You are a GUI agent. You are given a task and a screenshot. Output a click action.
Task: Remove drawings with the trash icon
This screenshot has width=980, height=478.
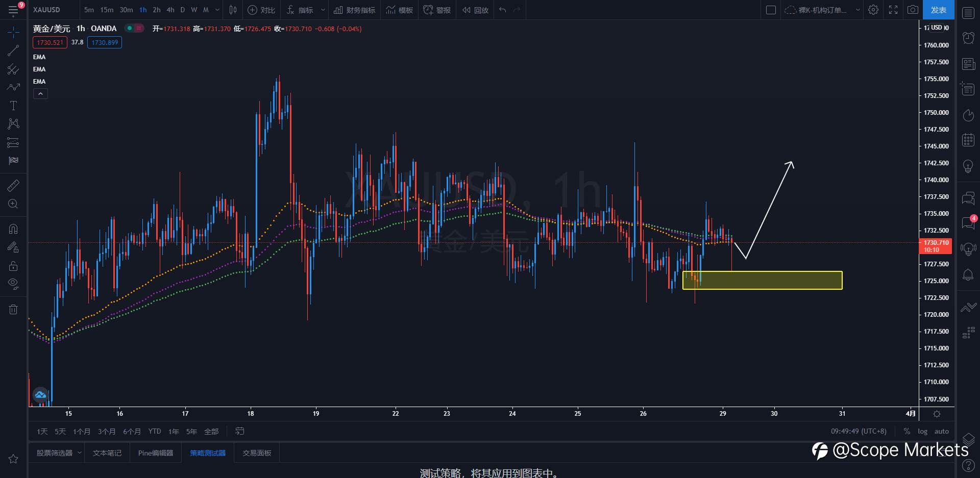click(x=13, y=309)
